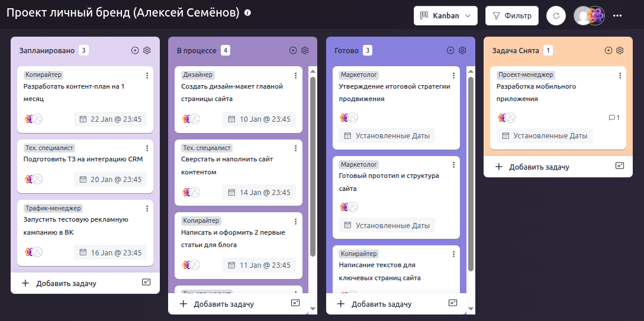Image resolution: width=644 pixels, height=321 pixels.
Task: Open three-dot menu on Подготовить ТЗ card
Action: point(147,148)
